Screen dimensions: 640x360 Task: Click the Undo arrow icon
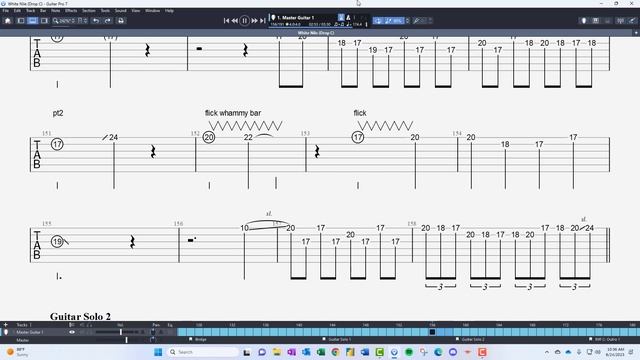[x=96, y=21]
